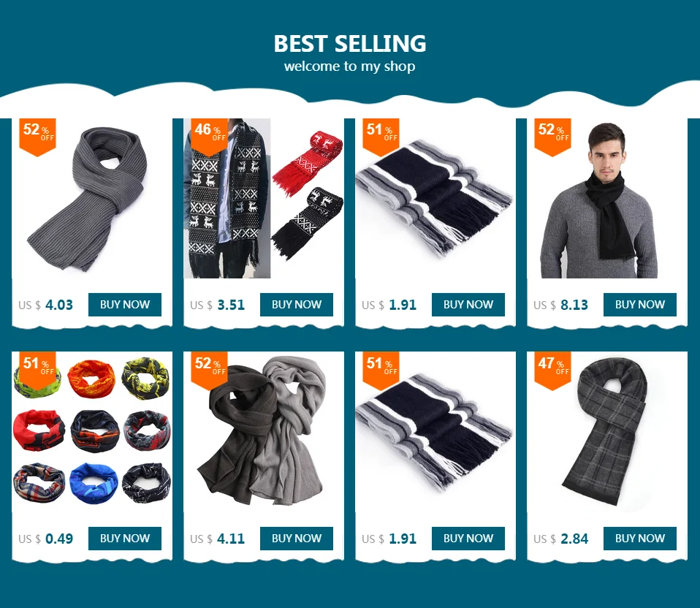Click the US $ 0.49 price label
Image resolution: width=700 pixels, height=608 pixels.
[x=45, y=539]
